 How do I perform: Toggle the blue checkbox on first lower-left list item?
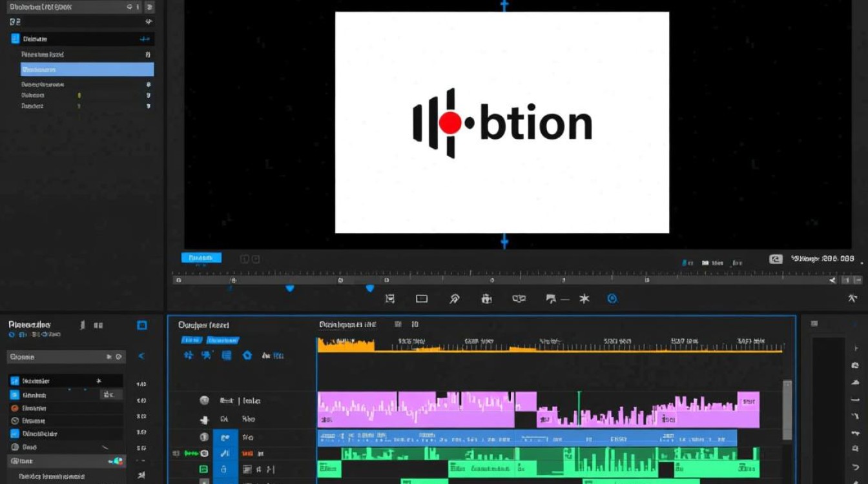pyautogui.click(x=14, y=381)
